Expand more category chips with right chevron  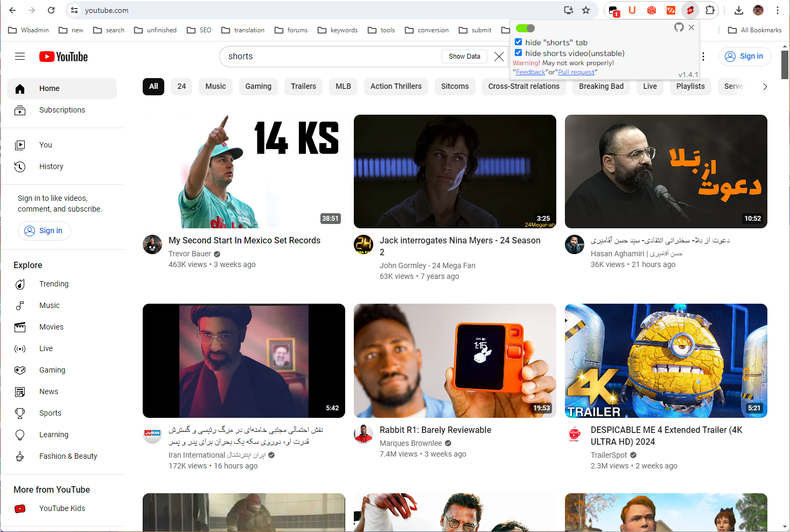tap(765, 86)
